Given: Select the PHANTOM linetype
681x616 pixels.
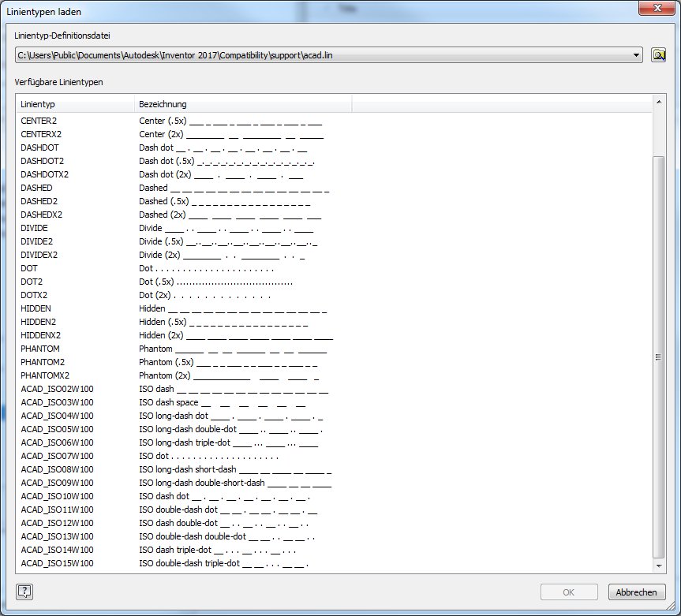Looking at the screenshot, I should [40, 349].
